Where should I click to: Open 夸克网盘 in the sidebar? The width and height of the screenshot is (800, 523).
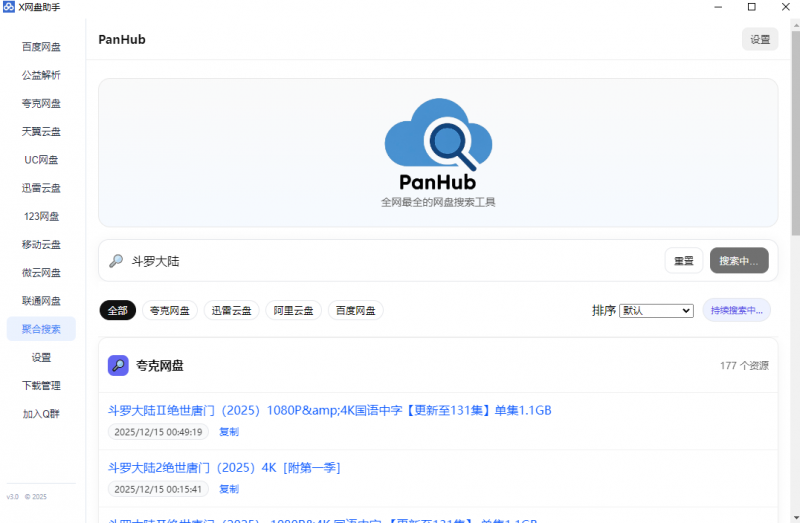tap(41, 104)
